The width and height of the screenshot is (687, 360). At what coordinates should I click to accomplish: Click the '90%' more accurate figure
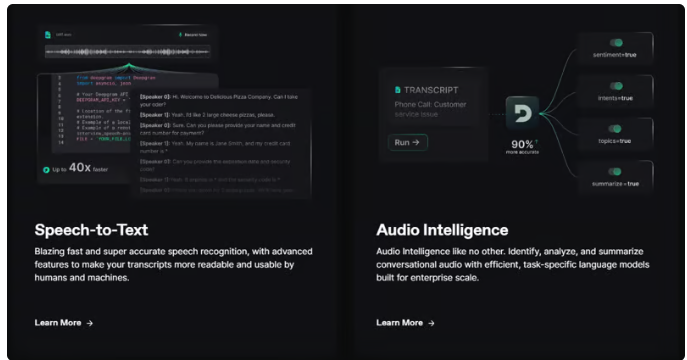(x=522, y=144)
